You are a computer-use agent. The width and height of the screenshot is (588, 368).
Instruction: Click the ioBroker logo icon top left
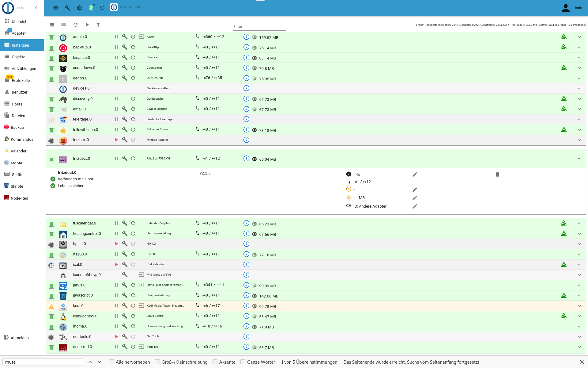pyautogui.click(x=8, y=7)
